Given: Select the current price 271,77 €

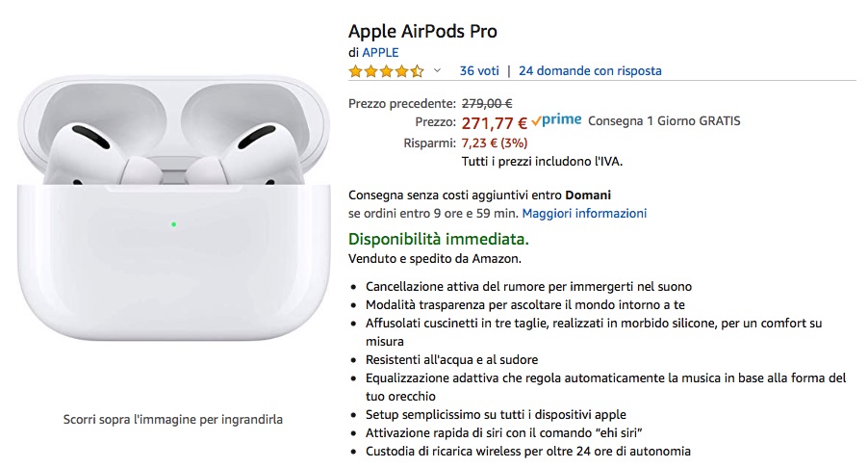Looking at the screenshot, I should pyautogui.click(x=495, y=122).
